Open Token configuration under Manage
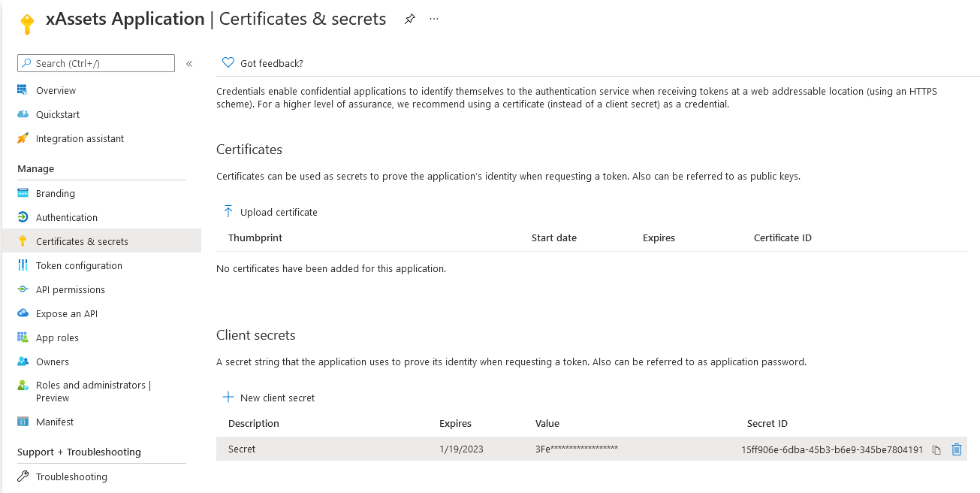 point(79,265)
